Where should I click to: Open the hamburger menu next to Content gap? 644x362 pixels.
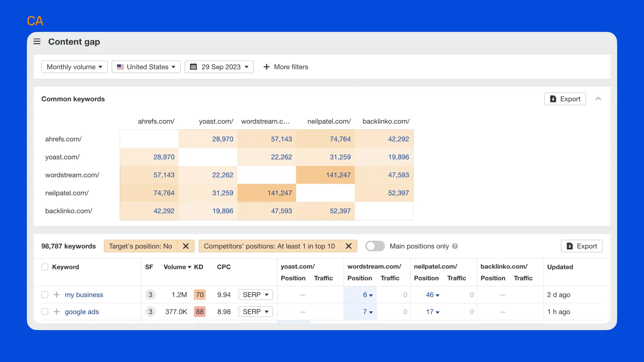[37, 41]
